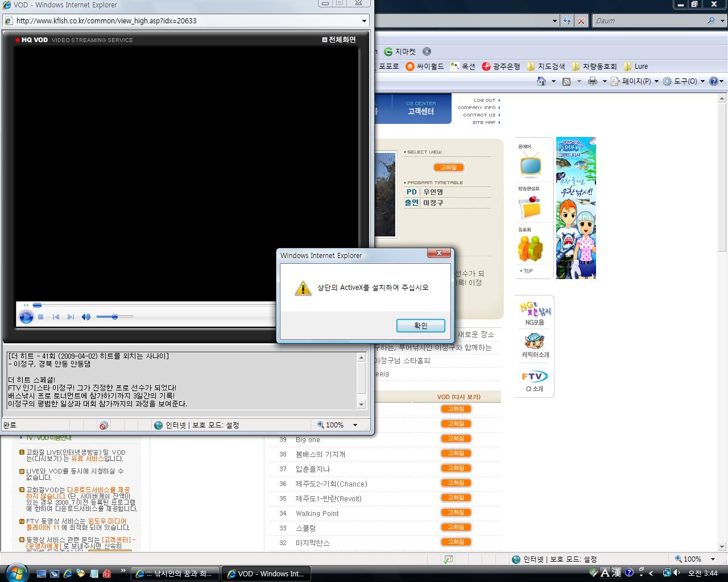Viewport: 728px width, 582px height.
Task: Expand the Home button dropdown arrow
Action: [x=553, y=81]
